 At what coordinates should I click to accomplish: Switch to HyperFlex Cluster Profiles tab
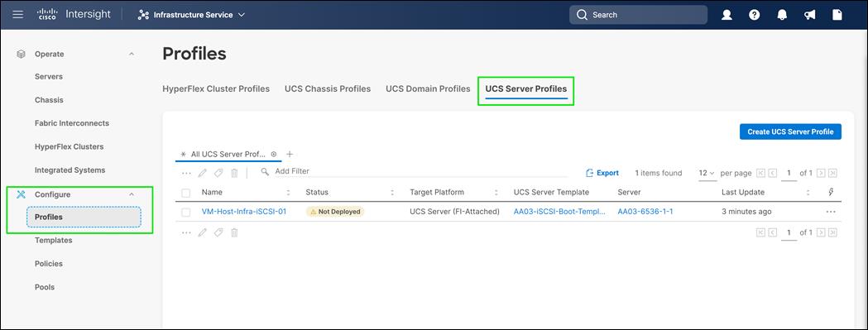click(x=216, y=88)
